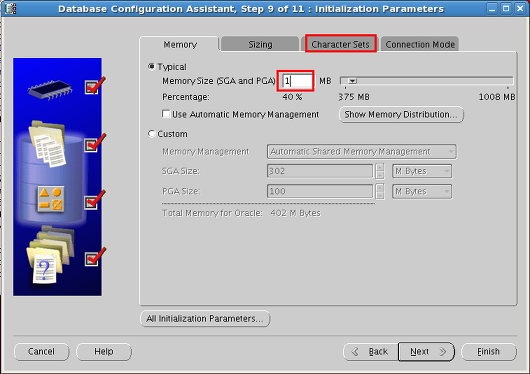Viewport: 530px width, 374px height.
Task: Click the memory chip icon
Action: click(50, 89)
